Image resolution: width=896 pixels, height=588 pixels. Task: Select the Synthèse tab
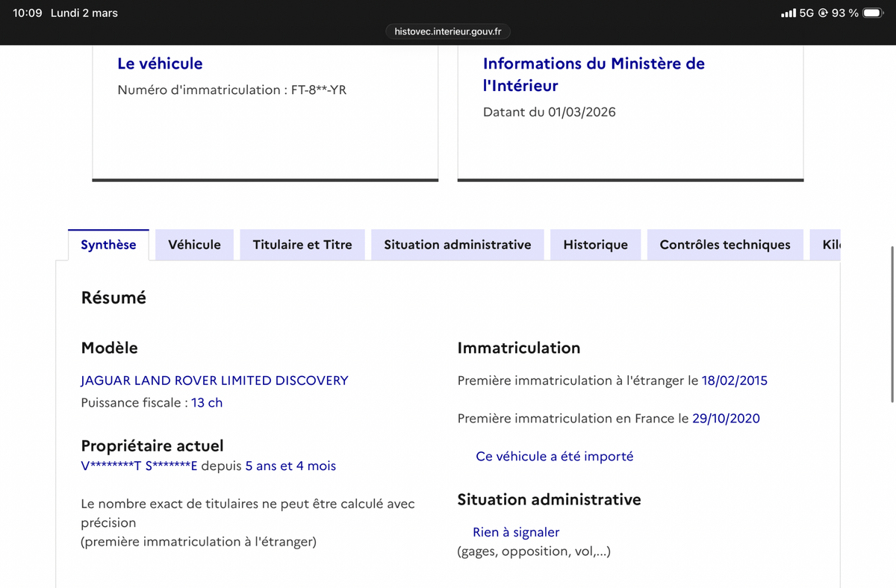coord(108,245)
